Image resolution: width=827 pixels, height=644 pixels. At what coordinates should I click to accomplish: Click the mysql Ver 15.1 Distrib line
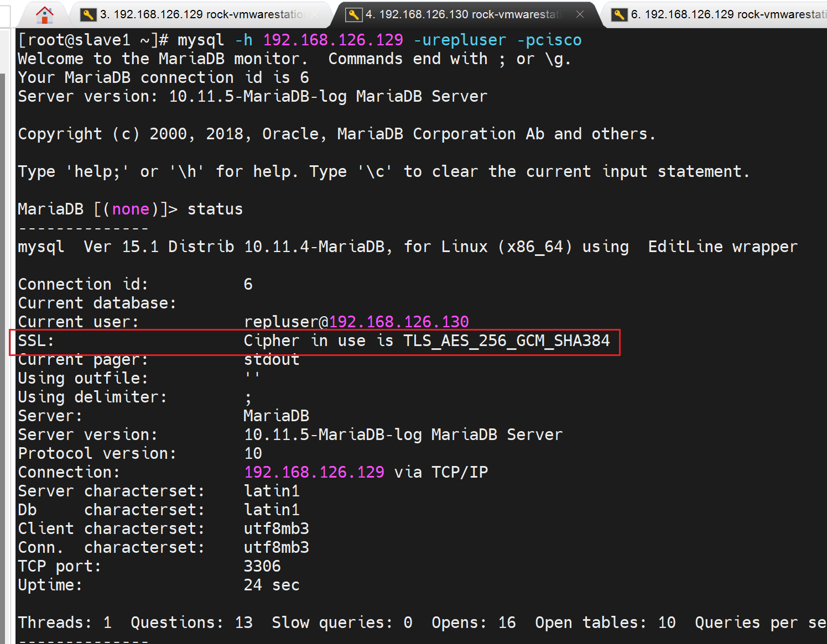pos(408,247)
